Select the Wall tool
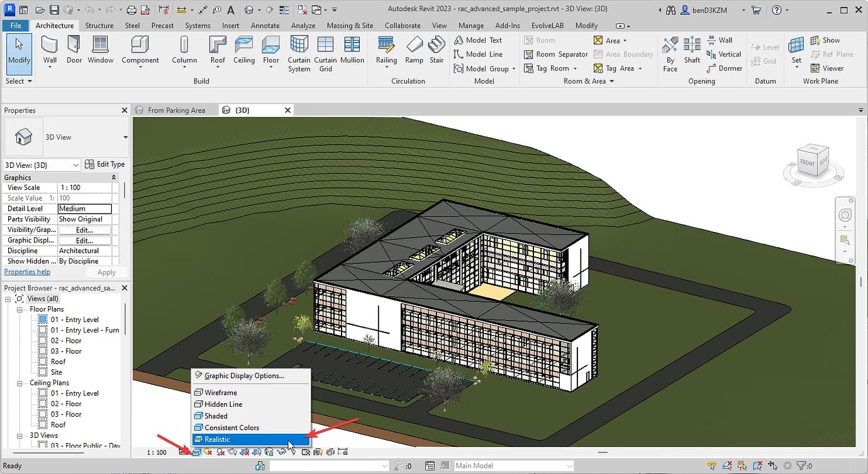868x474 pixels. pos(50,50)
